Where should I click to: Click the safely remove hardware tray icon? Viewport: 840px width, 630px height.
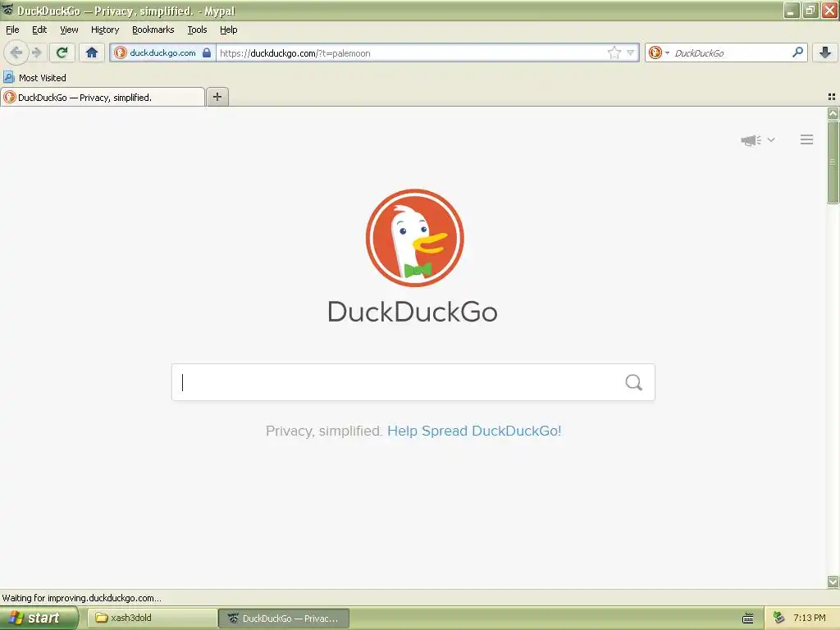pos(778,619)
